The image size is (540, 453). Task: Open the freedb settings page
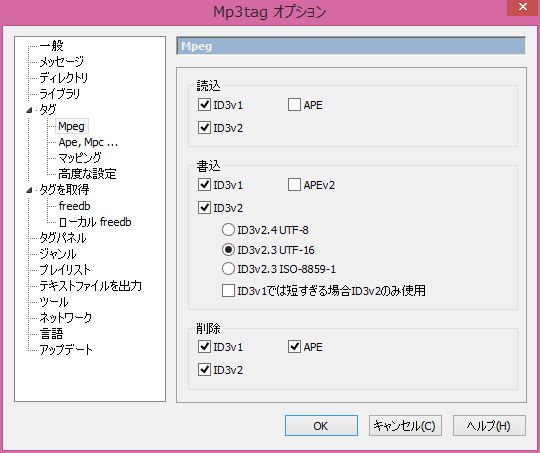click(x=75, y=206)
